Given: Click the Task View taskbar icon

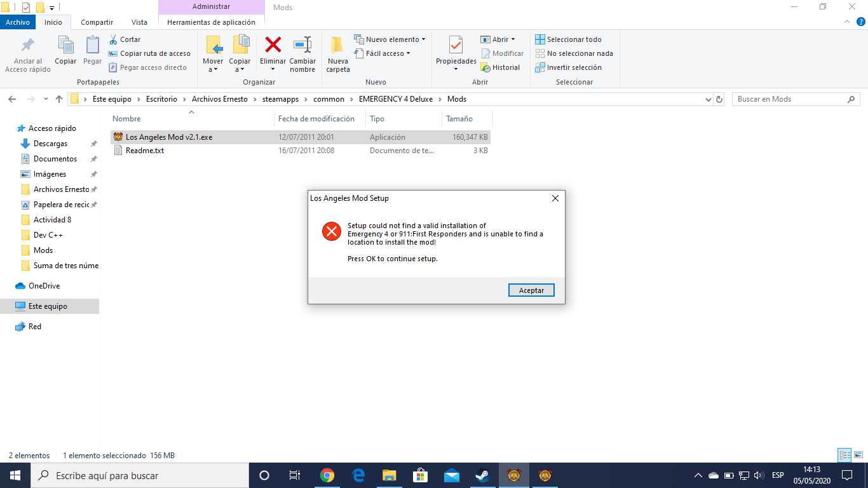Looking at the screenshot, I should 295,475.
